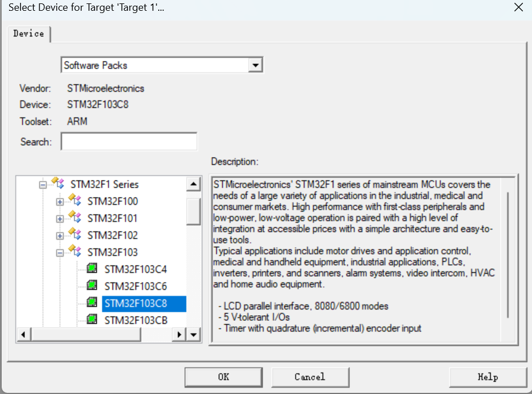Select STM32F103CB in device tree
The height and width of the screenshot is (394, 532).
point(136,320)
